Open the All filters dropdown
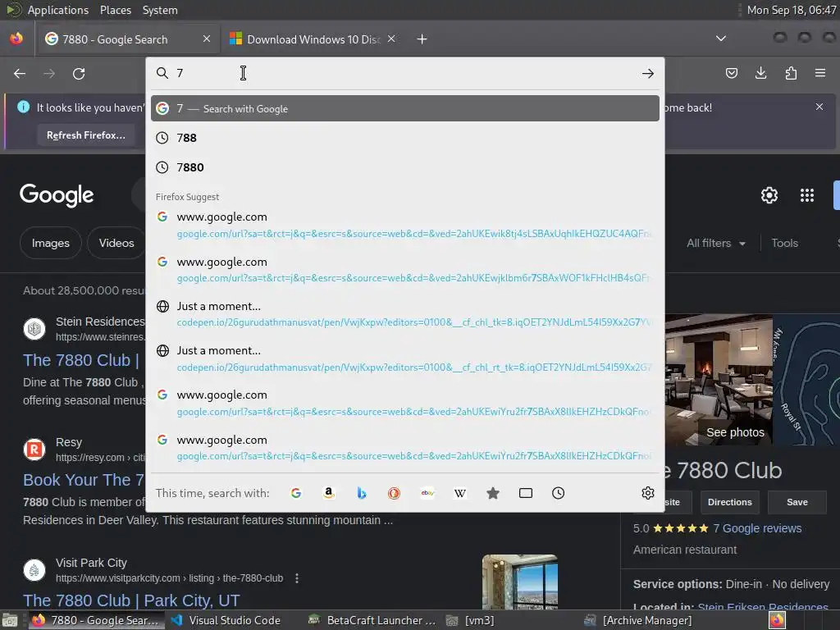 click(x=715, y=243)
